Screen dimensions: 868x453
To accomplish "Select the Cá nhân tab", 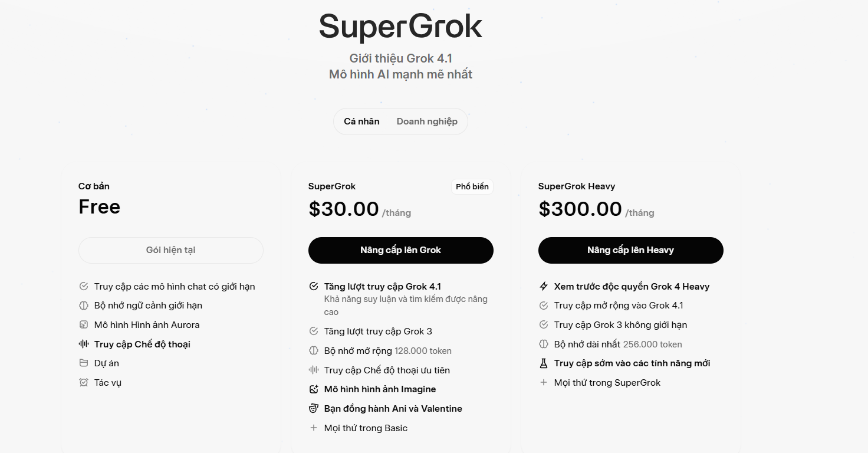I will (361, 122).
